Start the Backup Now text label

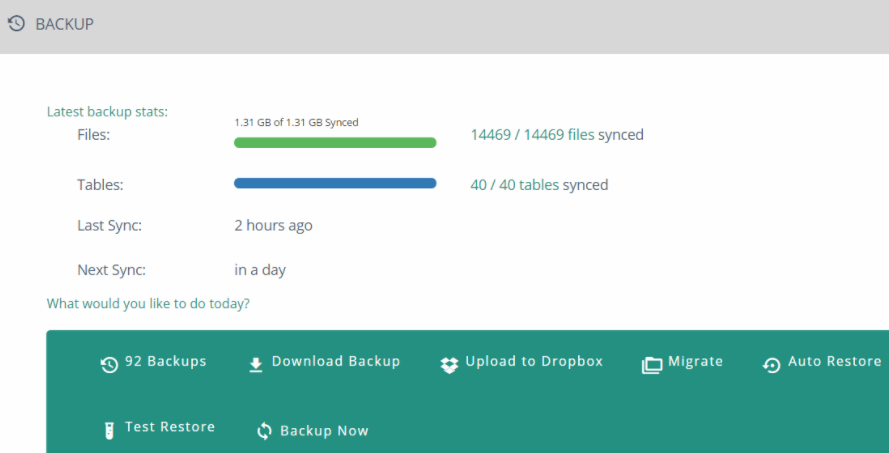(324, 431)
